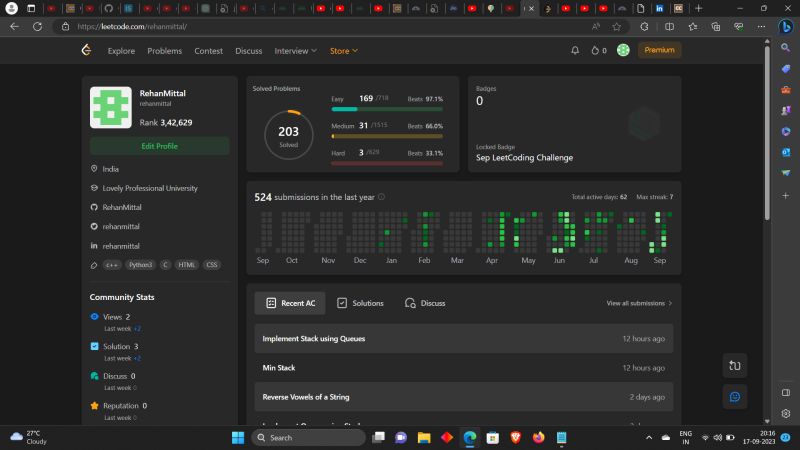Open a new browser tab
800x450 pixels.
click(x=698, y=8)
